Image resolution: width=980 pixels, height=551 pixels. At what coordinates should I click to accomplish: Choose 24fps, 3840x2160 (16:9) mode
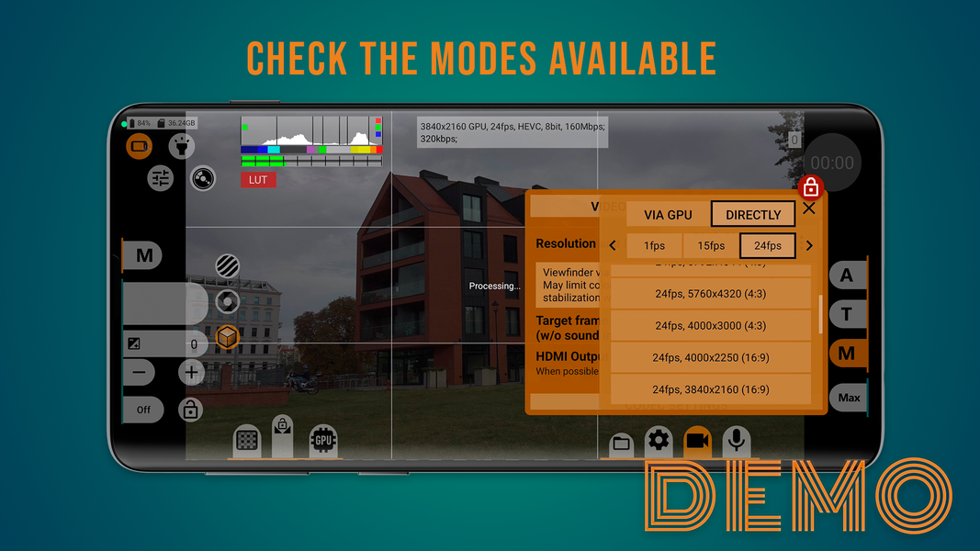(x=711, y=389)
